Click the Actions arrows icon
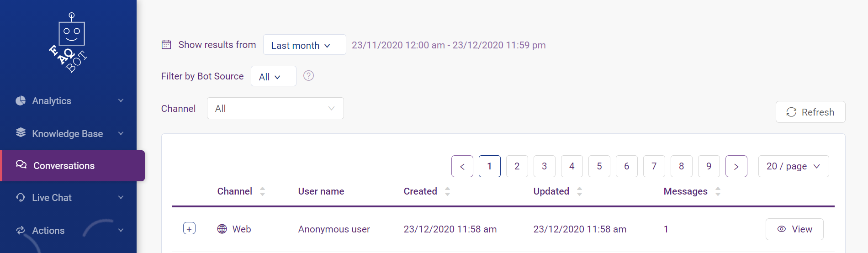The height and width of the screenshot is (253, 868). [x=21, y=230]
